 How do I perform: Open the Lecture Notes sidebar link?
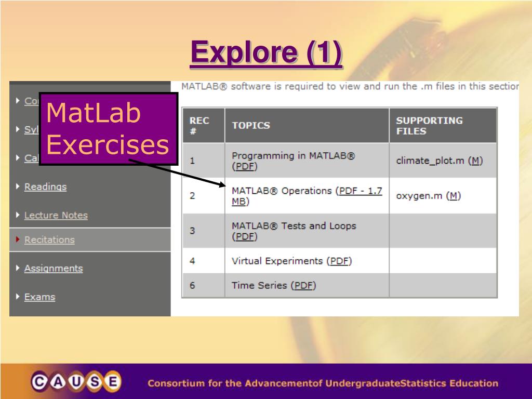click(56, 215)
